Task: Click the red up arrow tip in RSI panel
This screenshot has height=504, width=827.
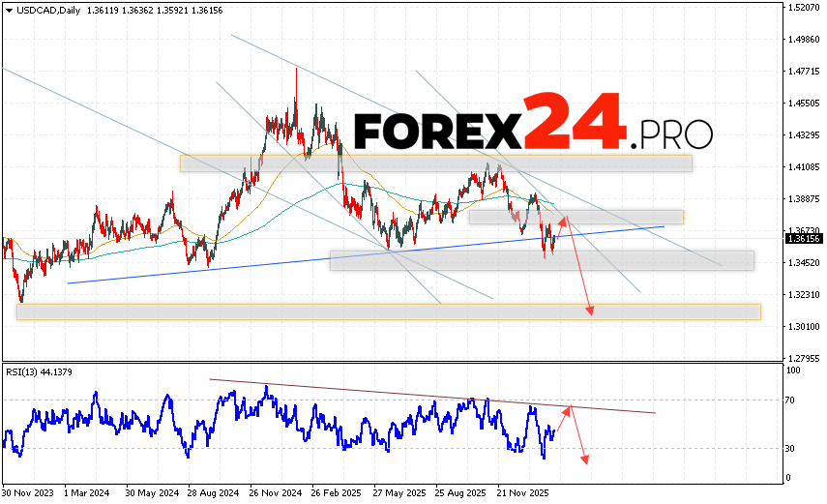Action: point(572,407)
